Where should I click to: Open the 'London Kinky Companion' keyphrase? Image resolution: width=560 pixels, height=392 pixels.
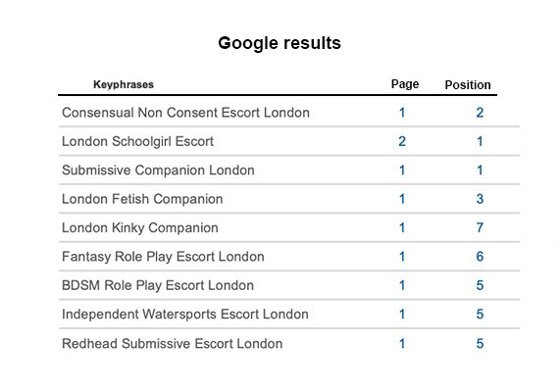tap(140, 227)
